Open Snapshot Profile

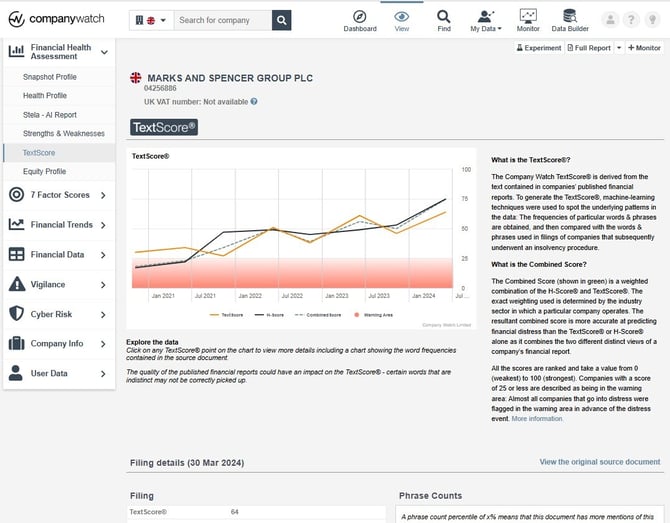(50, 77)
